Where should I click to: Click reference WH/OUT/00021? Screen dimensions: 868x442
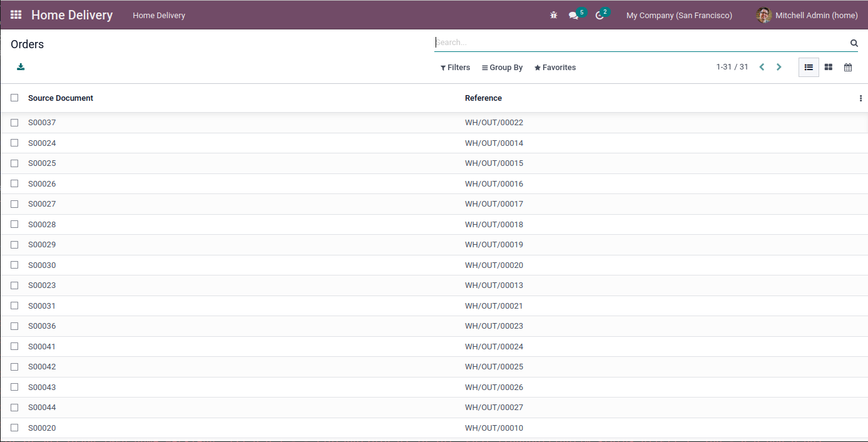coord(494,306)
